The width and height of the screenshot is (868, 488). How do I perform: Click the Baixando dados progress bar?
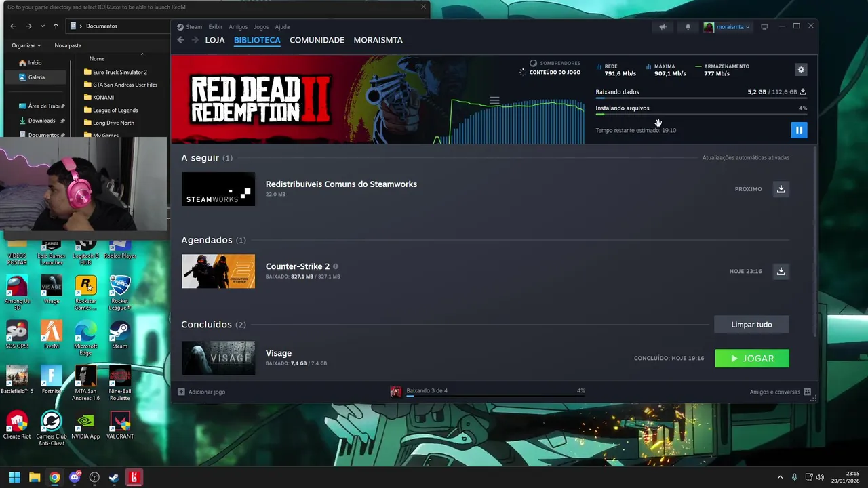click(x=701, y=99)
